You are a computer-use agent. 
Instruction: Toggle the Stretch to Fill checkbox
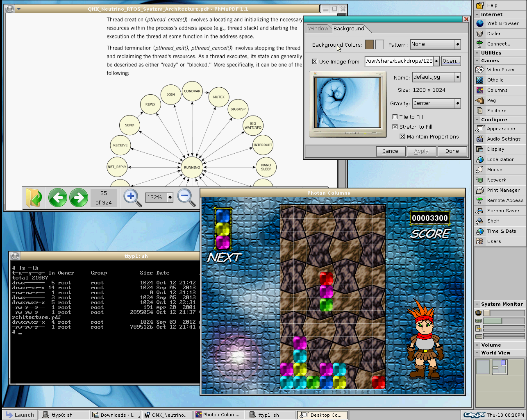click(395, 127)
